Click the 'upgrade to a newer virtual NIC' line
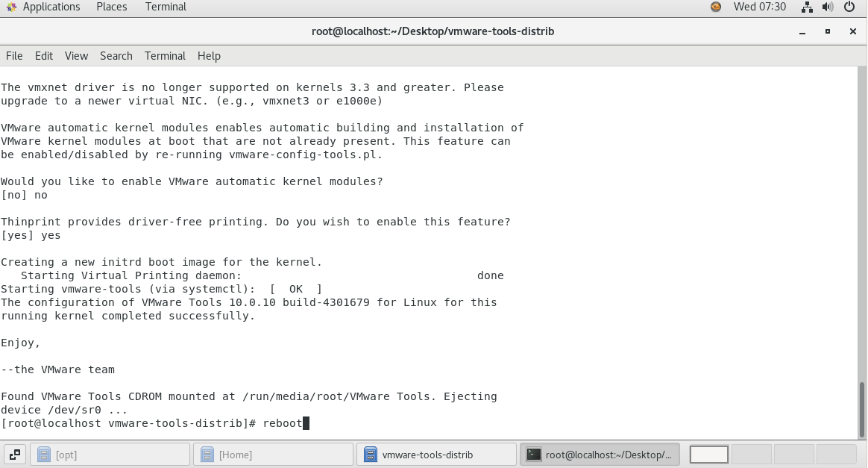 click(x=192, y=101)
